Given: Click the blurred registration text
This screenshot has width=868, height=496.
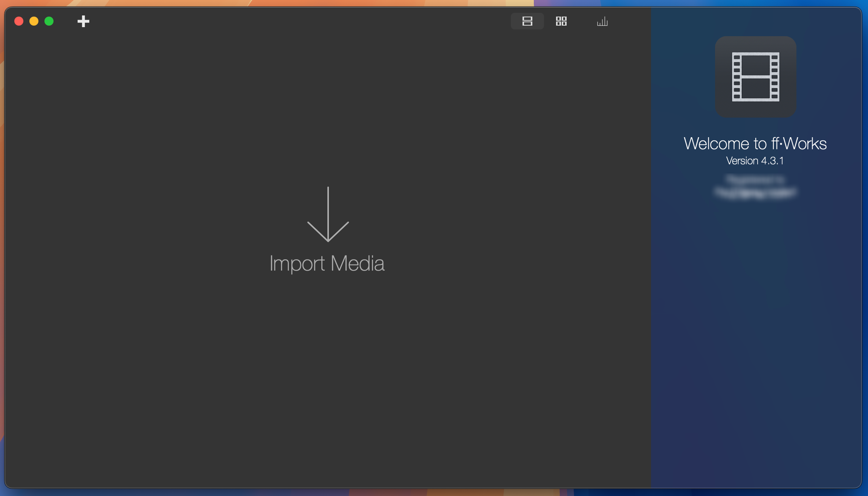Looking at the screenshot, I should point(755,187).
